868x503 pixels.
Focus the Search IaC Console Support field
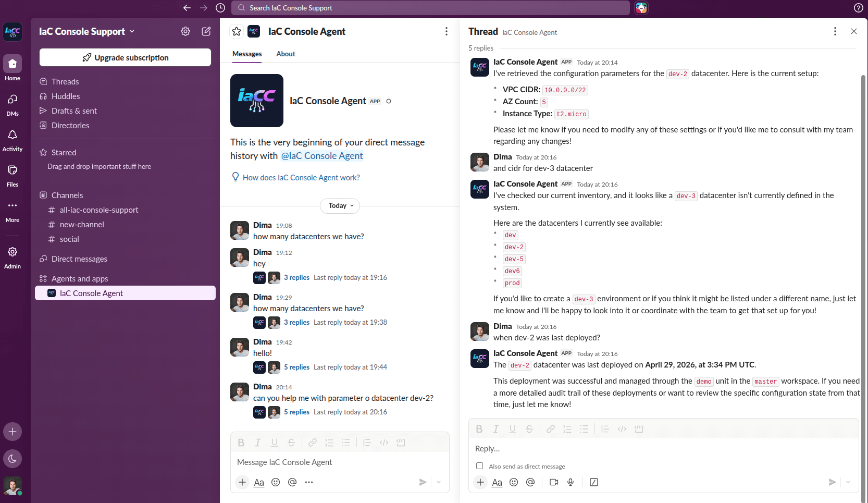click(x=430, y=8)
